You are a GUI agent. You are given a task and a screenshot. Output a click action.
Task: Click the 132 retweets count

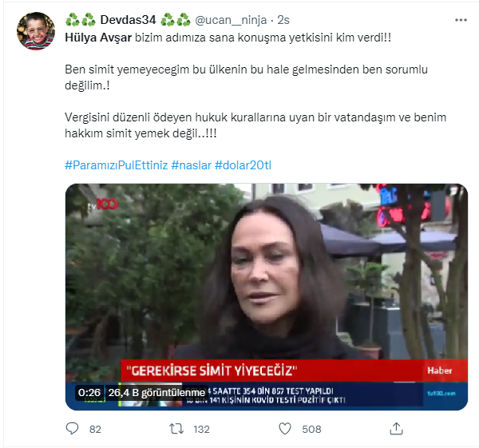(201, 430)
